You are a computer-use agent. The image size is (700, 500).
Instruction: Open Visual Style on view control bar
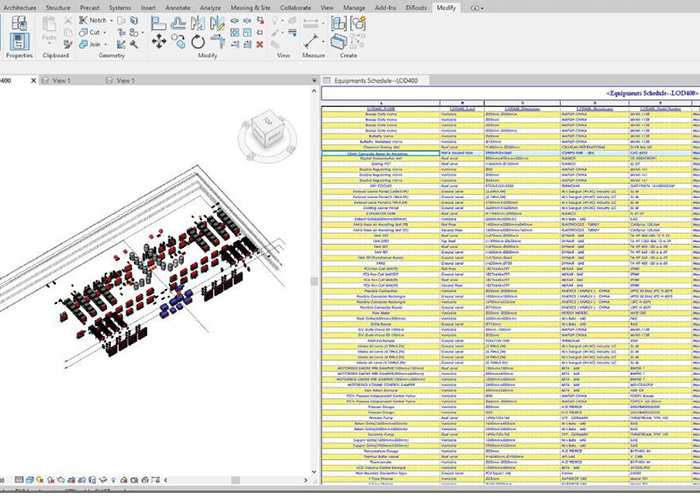coord(29,480)
